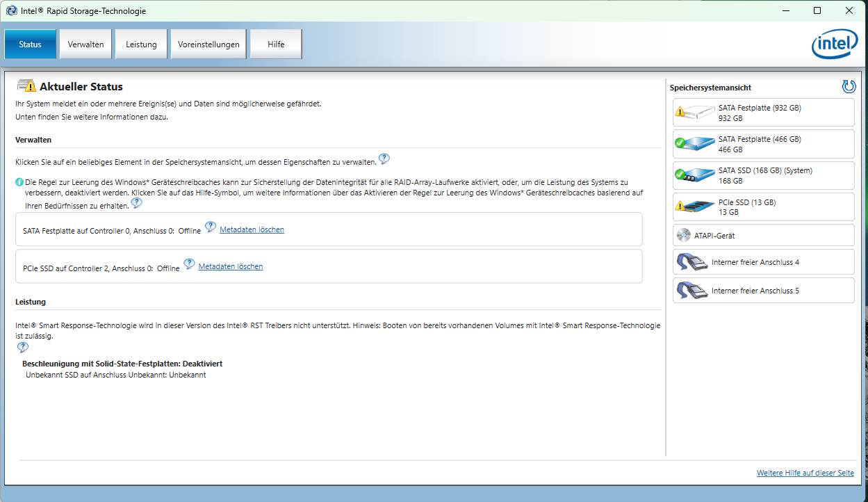Open 'Weitere Hilfe auf dieser Seite' link

[x=805, y=473]
